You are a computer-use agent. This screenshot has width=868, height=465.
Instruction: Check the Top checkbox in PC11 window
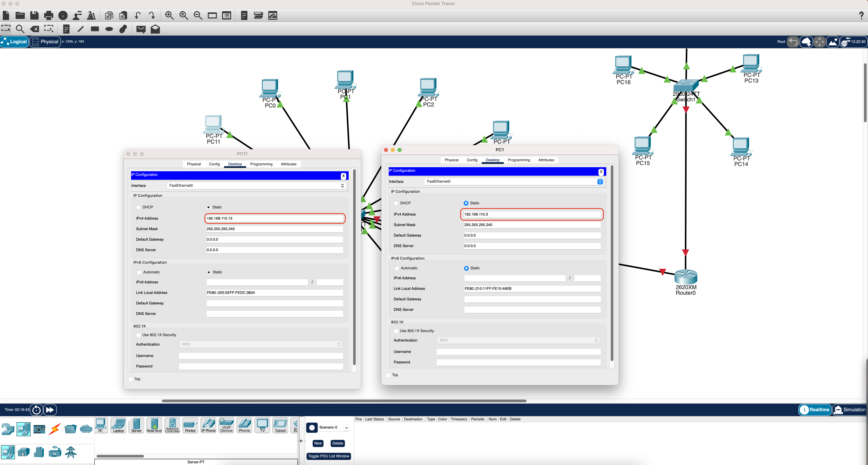(x=131, y=379)
